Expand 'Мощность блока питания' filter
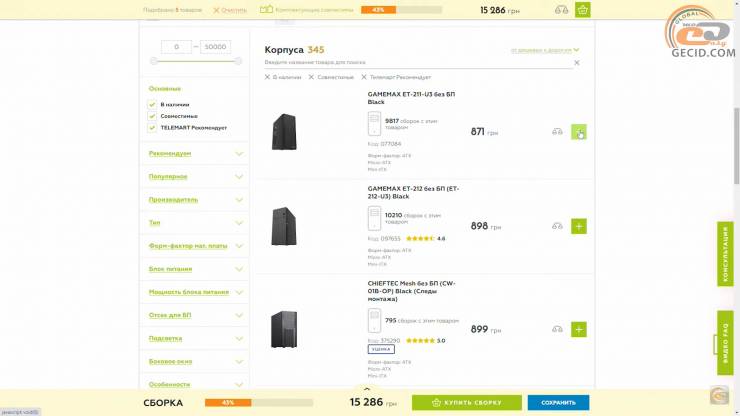The image size is (740, 416). (195, 292)
